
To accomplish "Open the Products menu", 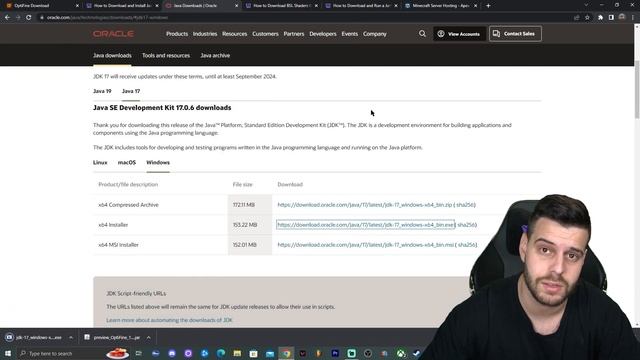I will [177, 34].
